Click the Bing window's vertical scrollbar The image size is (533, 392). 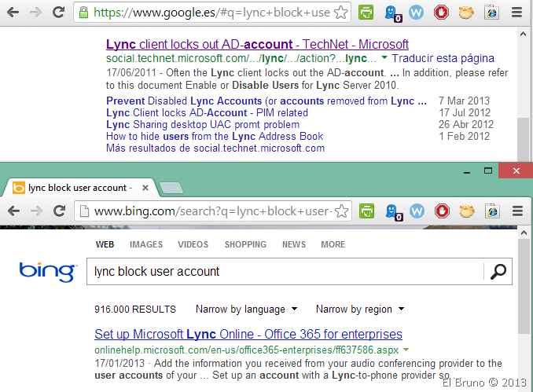[524, 283]
